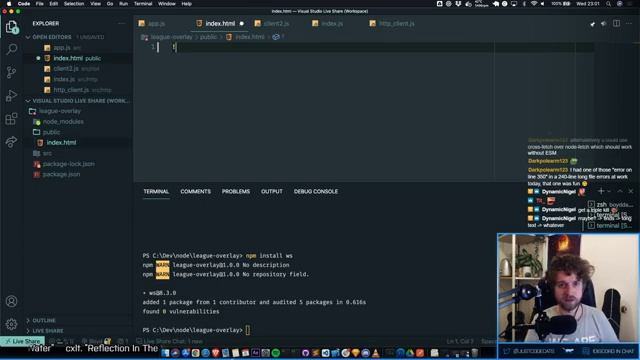Screen dimensions: 640x360
Task: Open the Live Share view icon
Action: (11, 142)
